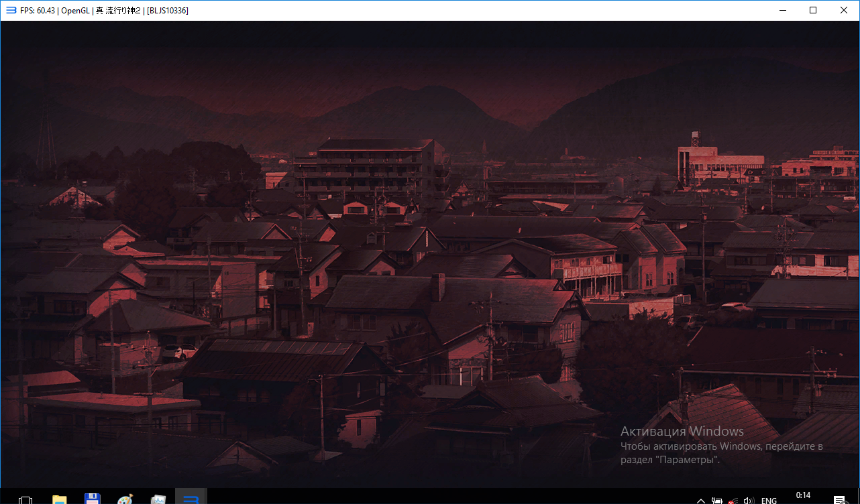Open the disconnected network status icon

733,500
